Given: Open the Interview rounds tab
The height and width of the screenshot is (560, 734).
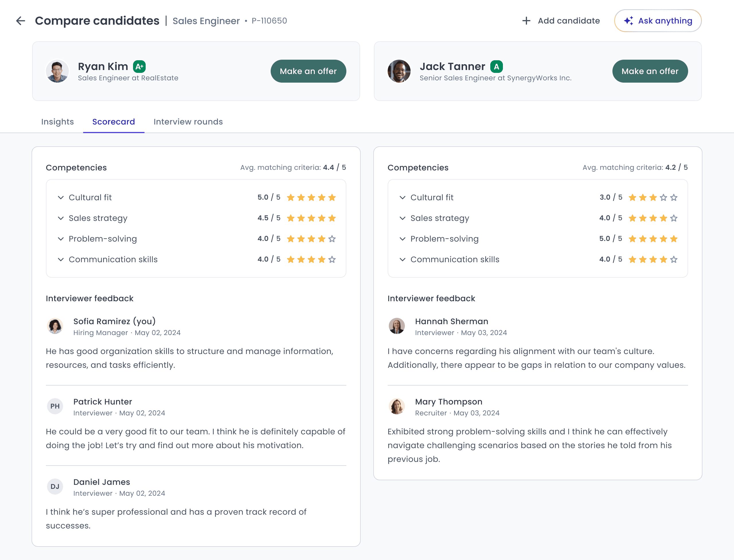Looking at the screenshot, I should (x=188, y=122).
